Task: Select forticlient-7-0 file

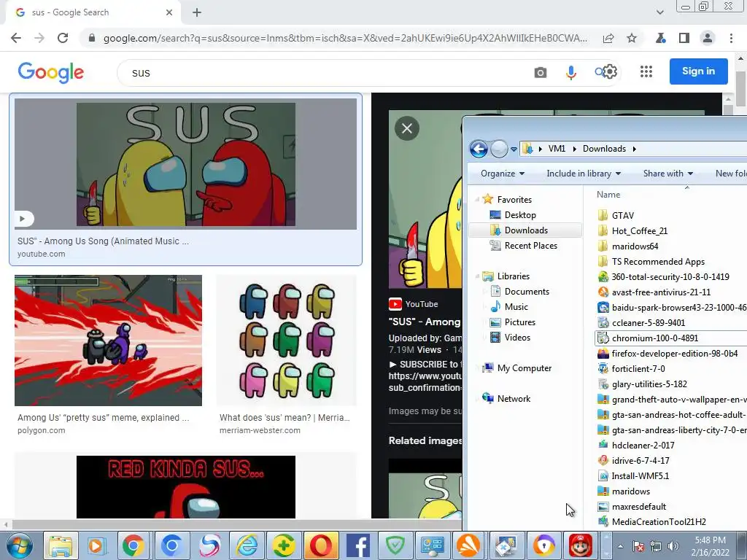Action: tap(638, 368)
